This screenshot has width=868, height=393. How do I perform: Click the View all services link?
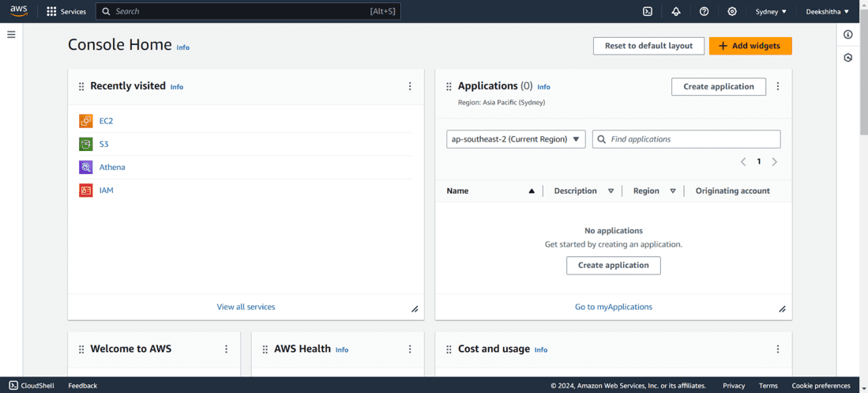[x=246, y=307]
